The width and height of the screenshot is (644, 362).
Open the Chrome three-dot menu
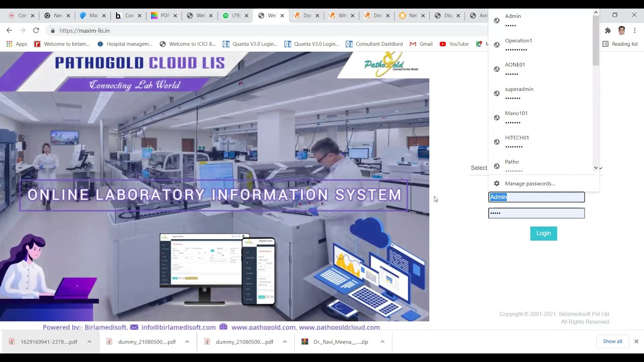click(x=635, y=31)
